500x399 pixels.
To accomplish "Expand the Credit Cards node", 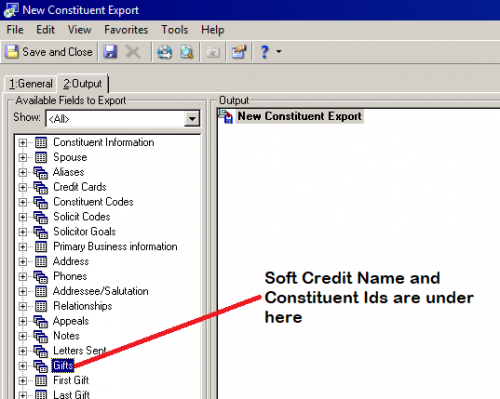I will (x=22, y=187).
